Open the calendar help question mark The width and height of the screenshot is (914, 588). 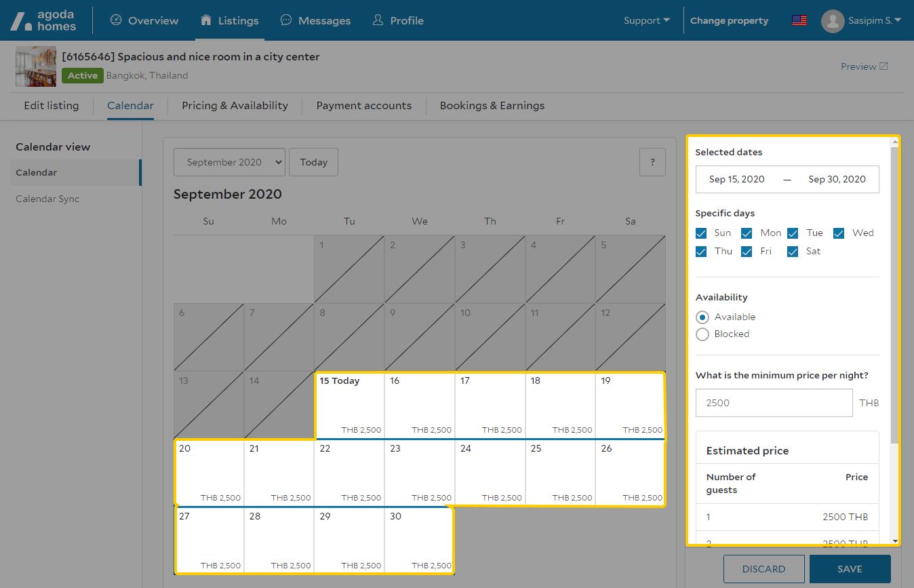(652, 162)
